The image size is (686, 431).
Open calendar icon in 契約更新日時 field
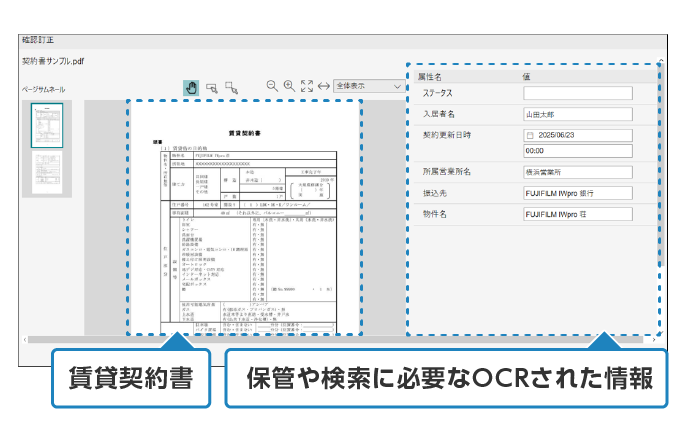click(x=530, y=136)
